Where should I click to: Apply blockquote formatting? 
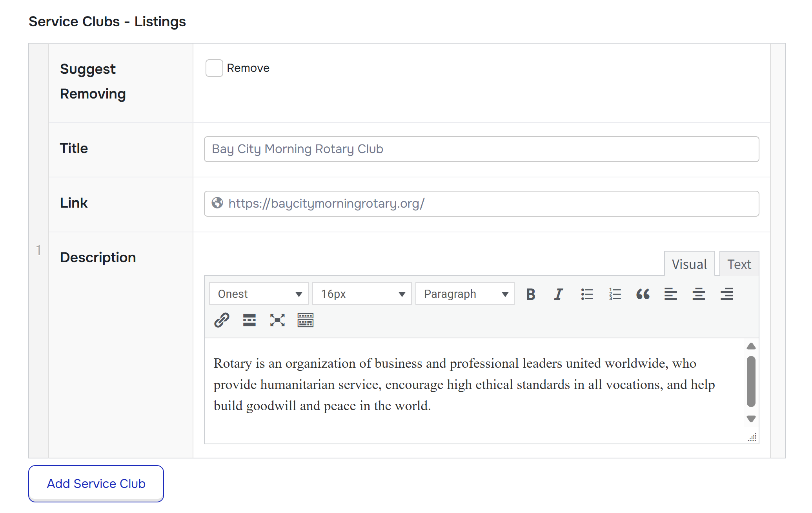[x=643, y=294]
